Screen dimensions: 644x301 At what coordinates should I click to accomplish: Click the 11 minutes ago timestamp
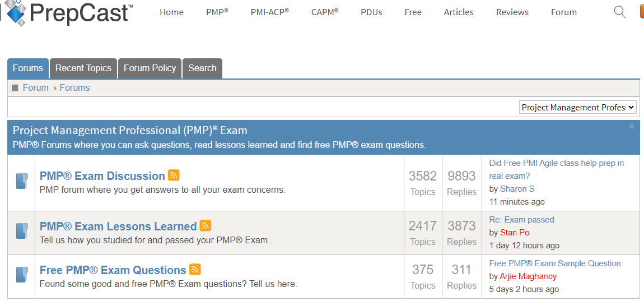[x=517, y=202]
